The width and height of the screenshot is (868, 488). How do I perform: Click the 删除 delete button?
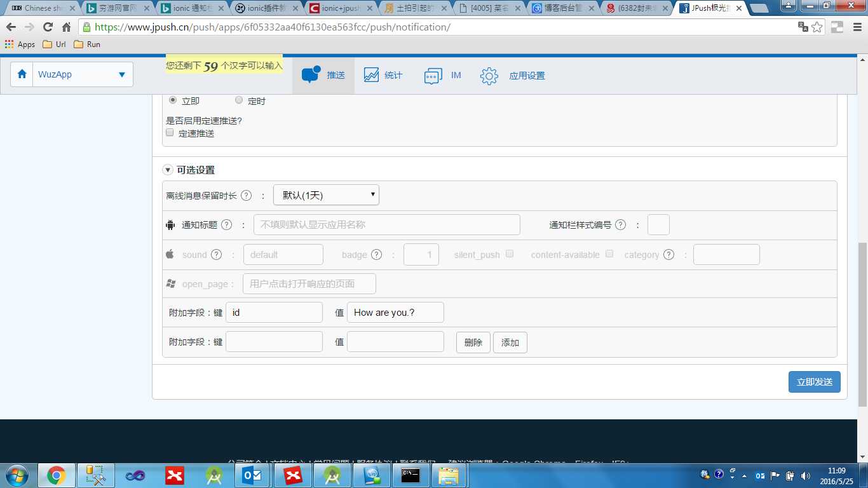[x=473, y=342]
